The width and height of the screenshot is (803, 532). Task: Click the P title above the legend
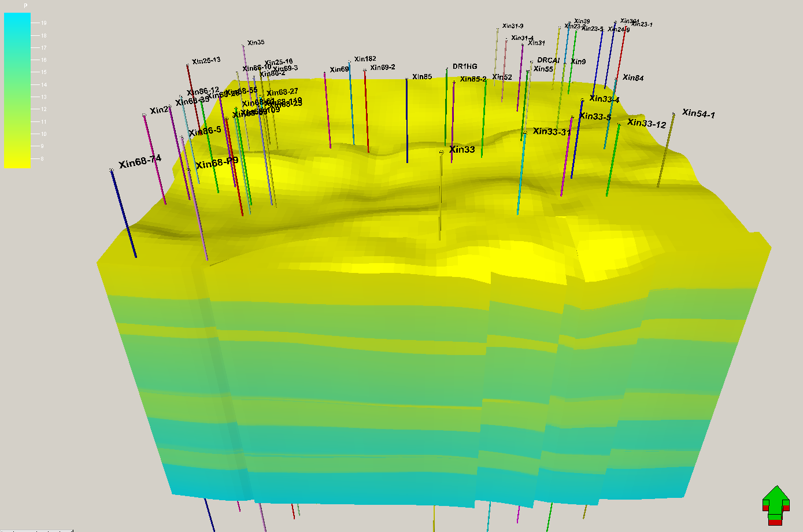25,6
